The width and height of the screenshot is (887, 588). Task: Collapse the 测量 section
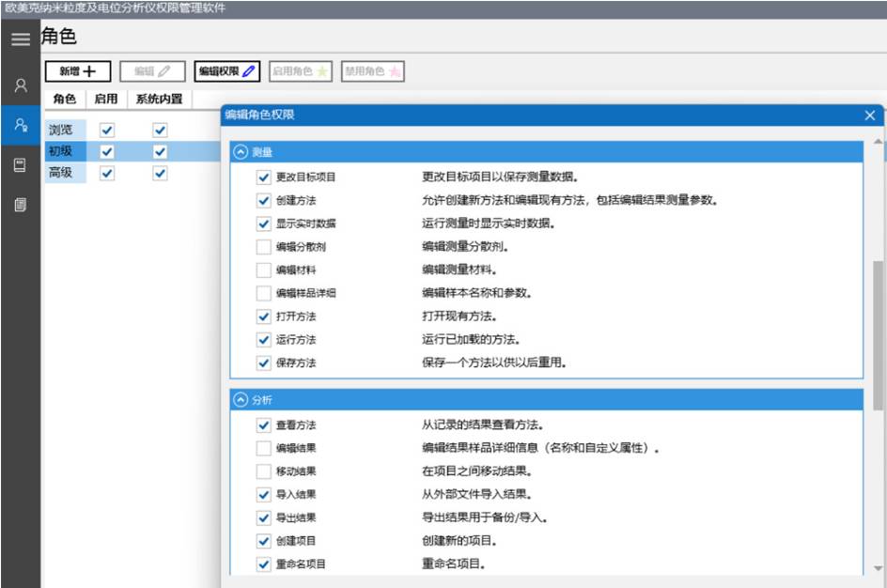click(241, 152)
